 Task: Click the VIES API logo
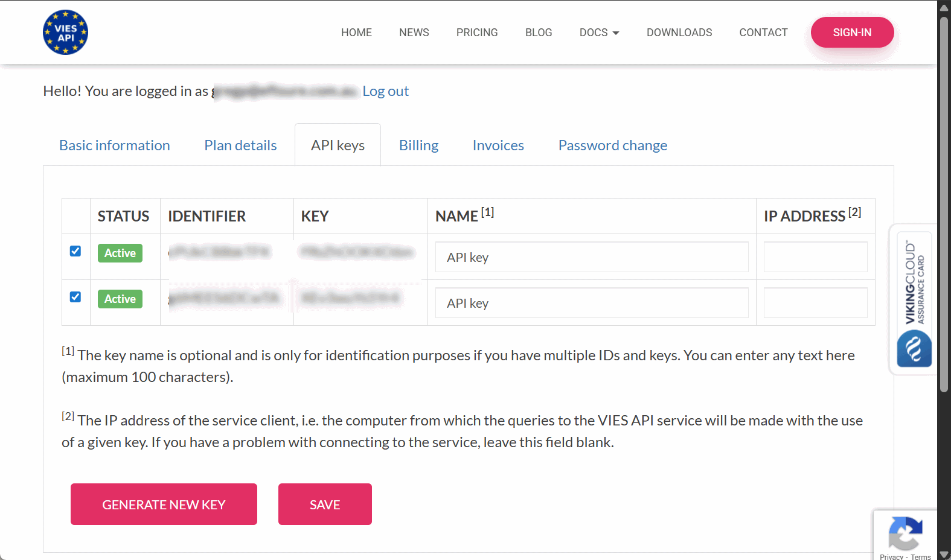[x=65, y=32]
